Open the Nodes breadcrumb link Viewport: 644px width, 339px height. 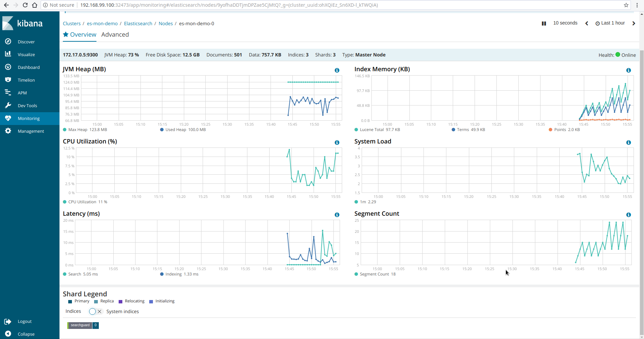click(165, 23)
